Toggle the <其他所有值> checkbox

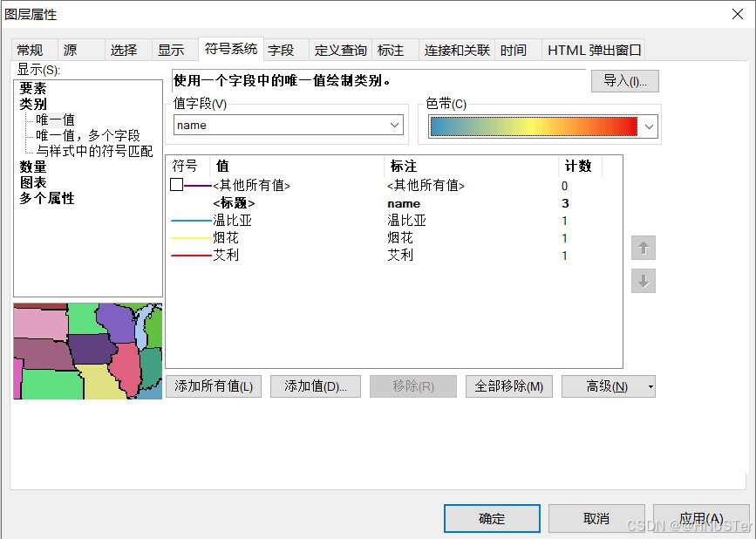point(176,185)
